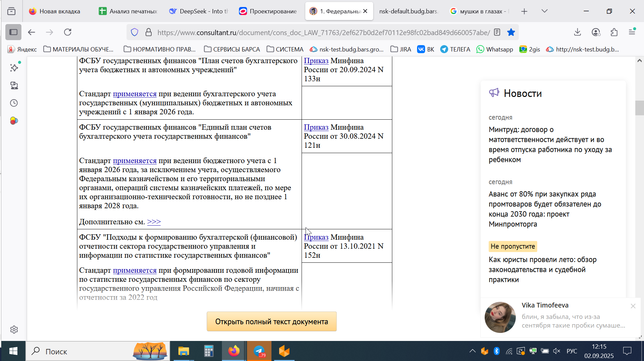Viewport: 644px width, 361px height.
Task: Switch РУС keyboard language indicator
Action: point(572,351)
